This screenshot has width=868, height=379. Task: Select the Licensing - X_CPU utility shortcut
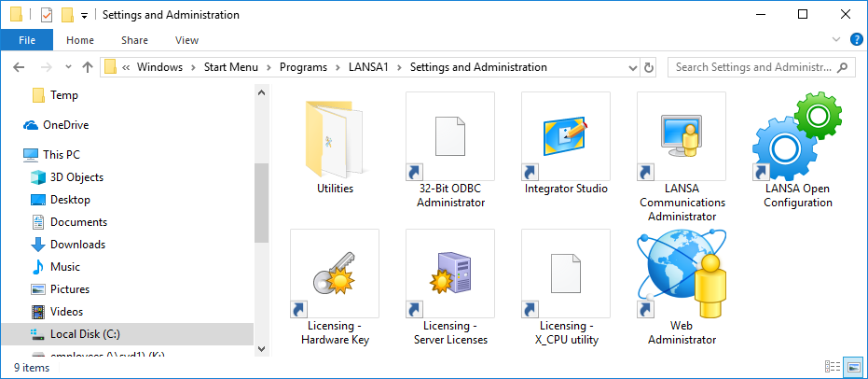[x=565, y=274]
